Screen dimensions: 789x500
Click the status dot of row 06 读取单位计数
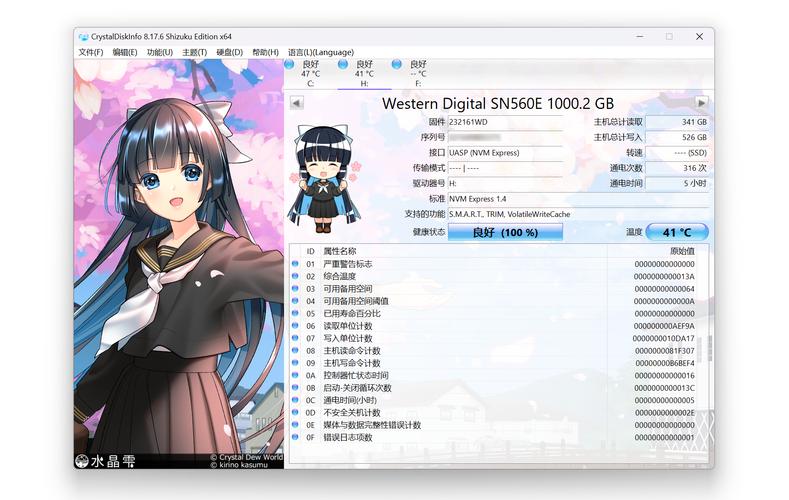295,326
